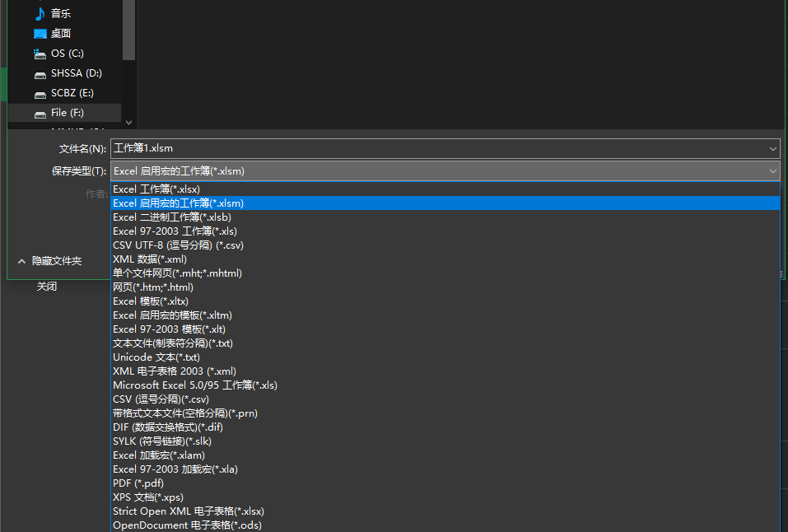The width and height of the screenshot is (788, 532).
Task: Choose Microsoft Excel 5.0/95 工作簿(*.xls)
Action: pos(445,385)
